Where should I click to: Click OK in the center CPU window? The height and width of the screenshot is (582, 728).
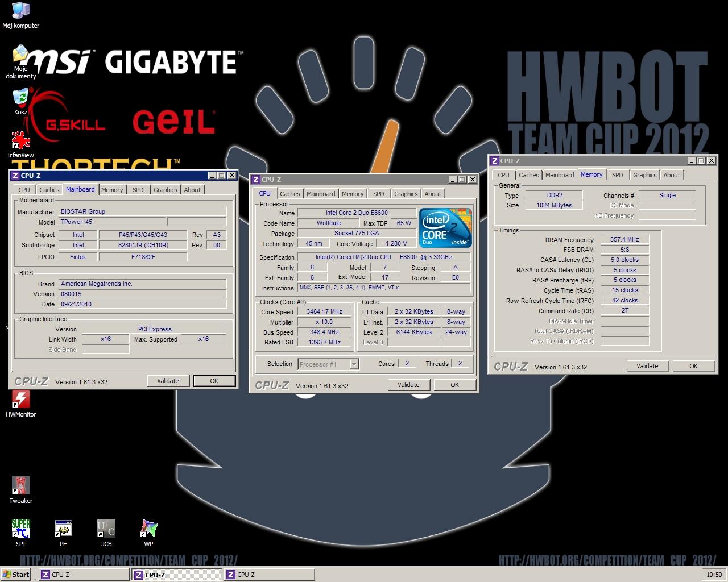[x=455, y=385]
